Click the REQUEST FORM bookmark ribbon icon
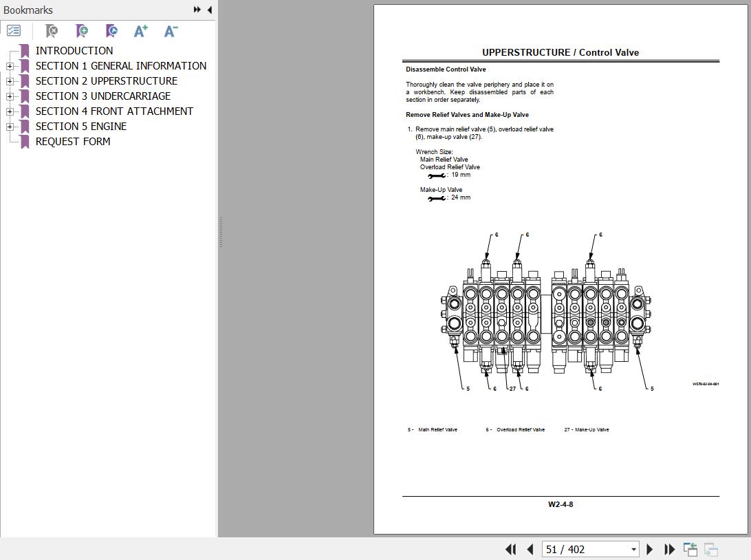The width and height of the screenshot is (751, 560). coord(25,142)
